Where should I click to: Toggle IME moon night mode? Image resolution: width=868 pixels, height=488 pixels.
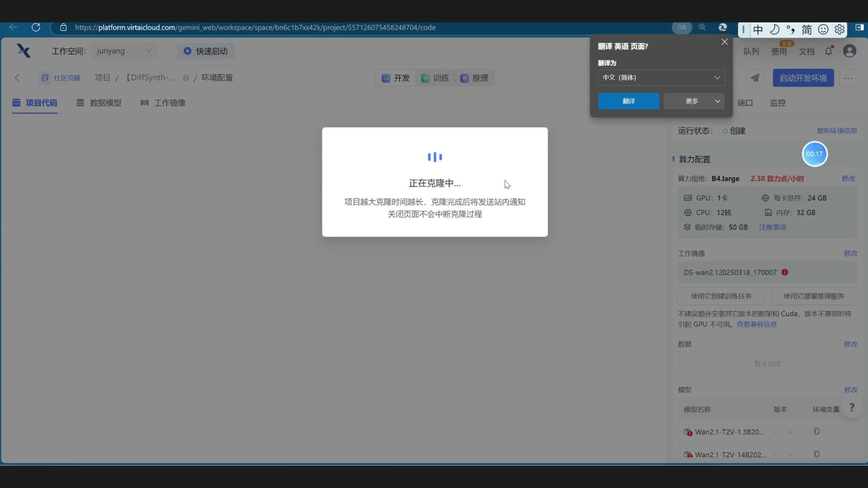774,29
